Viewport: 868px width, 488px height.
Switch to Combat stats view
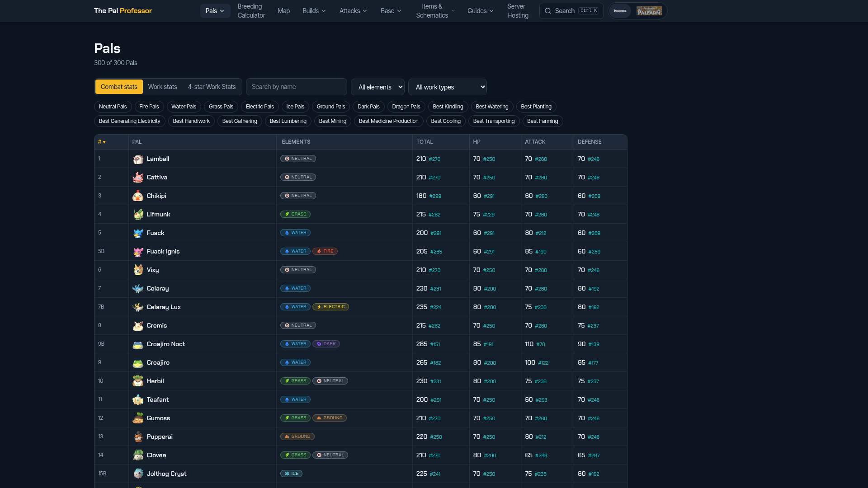119,87
